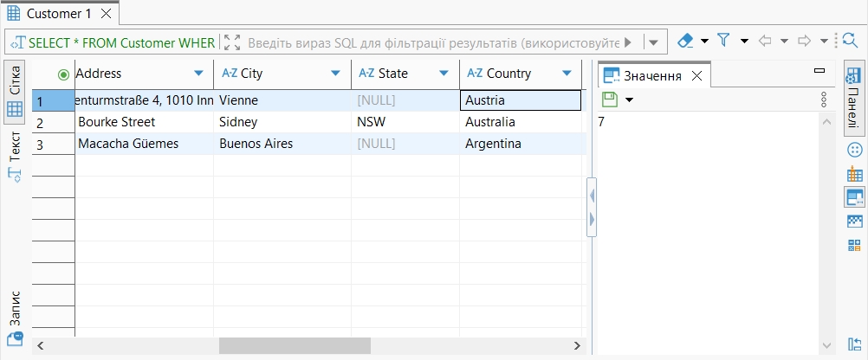Click the eraser clear-filter icon

click(x=686, y=41)
